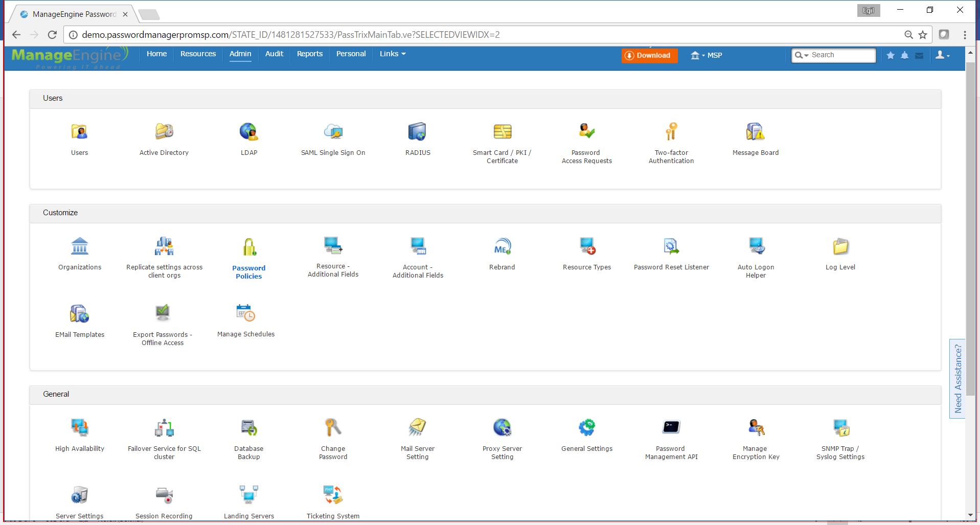The height and width of the screenshot is (525, 980).
Task: Open the Mail Server Setting icon
Action: point(418,427)
